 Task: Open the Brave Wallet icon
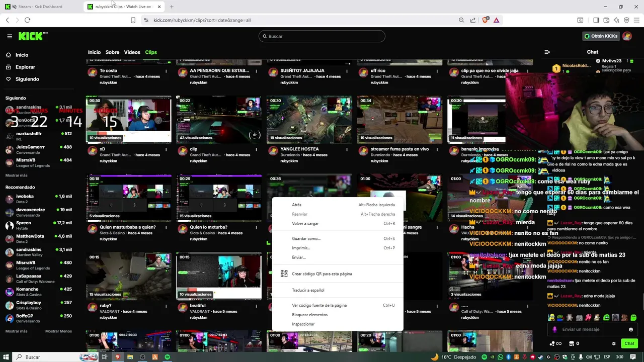coord(606,20)
